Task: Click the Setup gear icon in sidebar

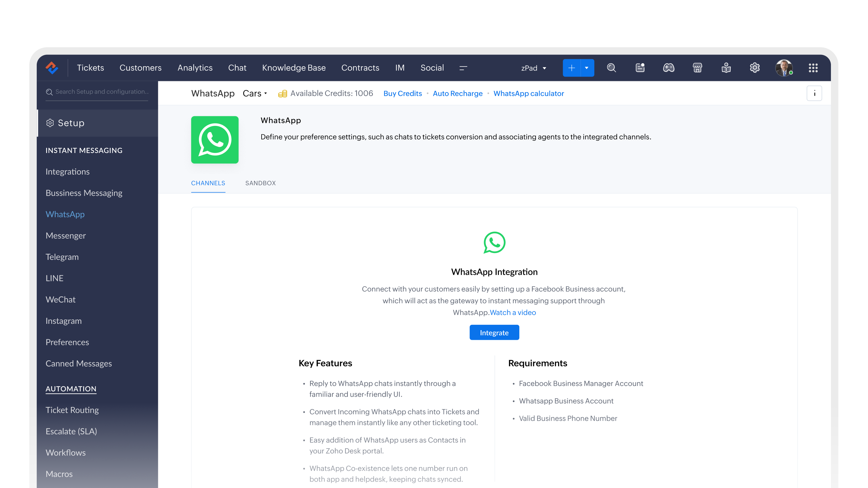Action: point(50,123)
